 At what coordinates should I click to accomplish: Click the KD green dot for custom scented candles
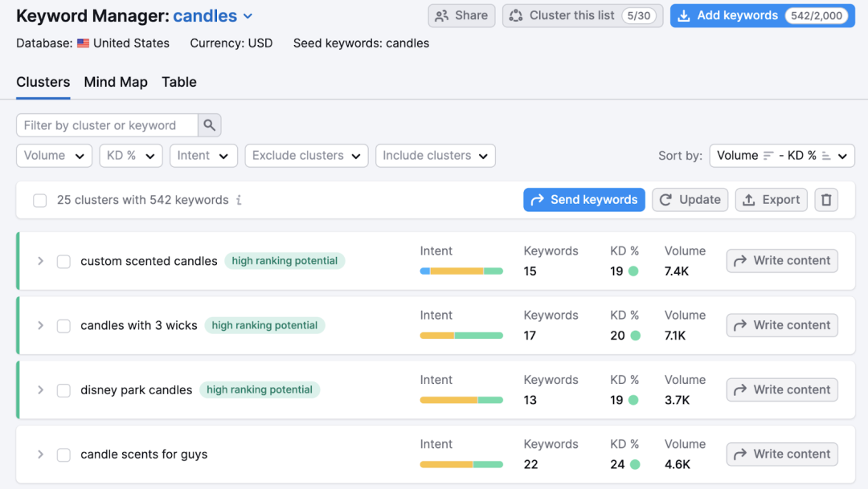(x=634, y=271)
